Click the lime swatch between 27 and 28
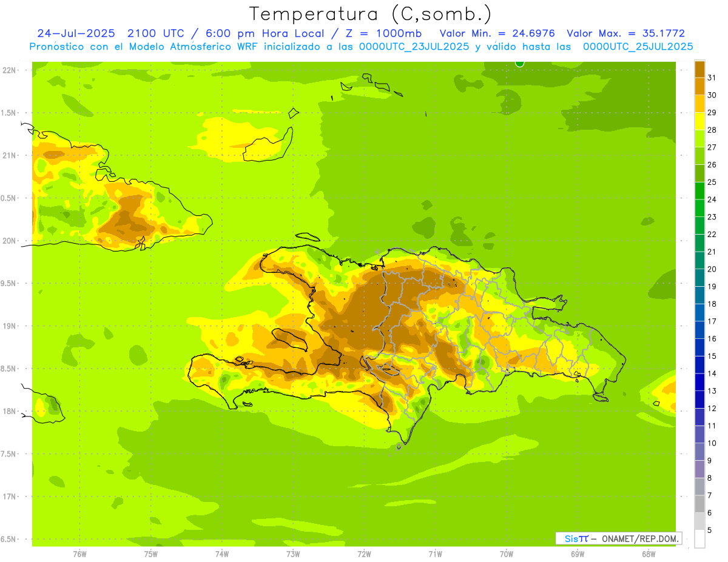728x562 pixels. (x=699, y=139)
